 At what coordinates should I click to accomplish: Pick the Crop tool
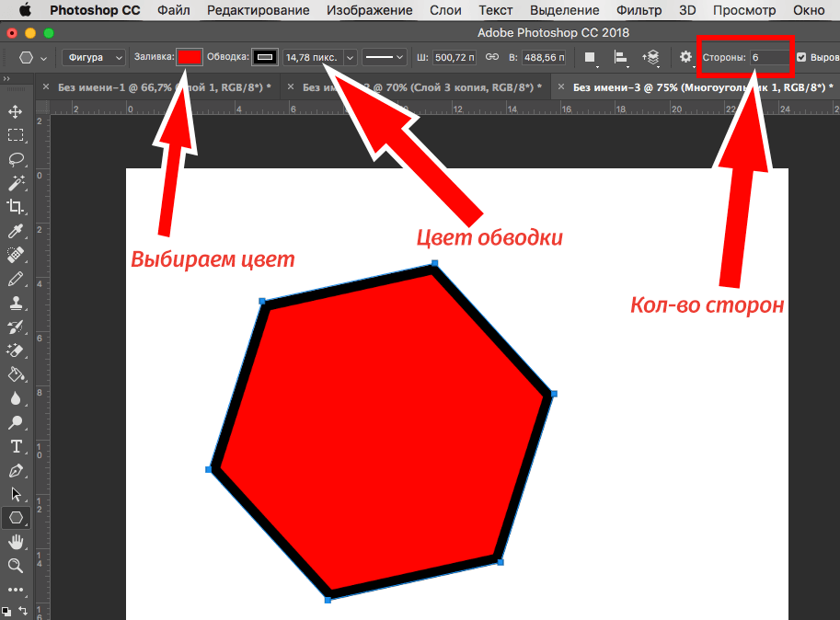(x=16, y=206)
